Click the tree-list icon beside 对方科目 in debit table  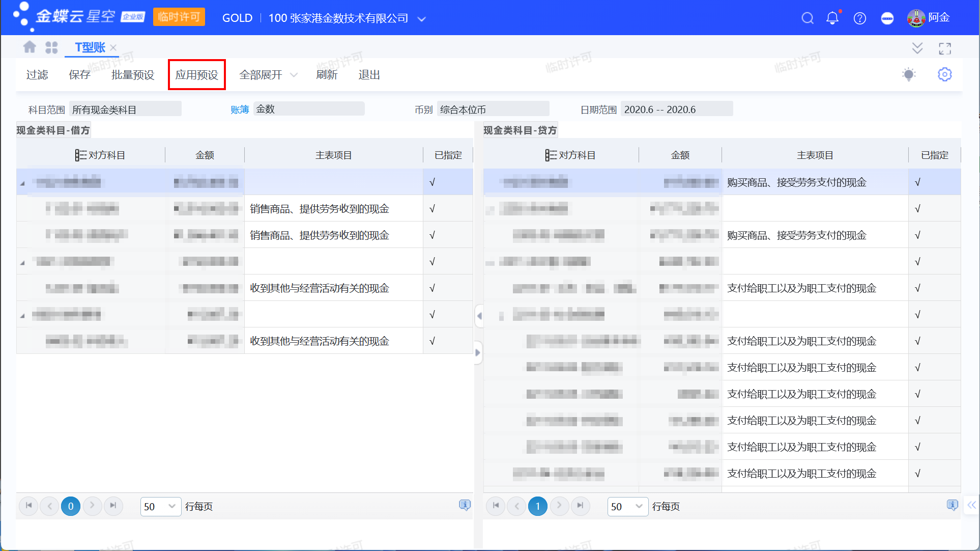(x=80, y=155)
